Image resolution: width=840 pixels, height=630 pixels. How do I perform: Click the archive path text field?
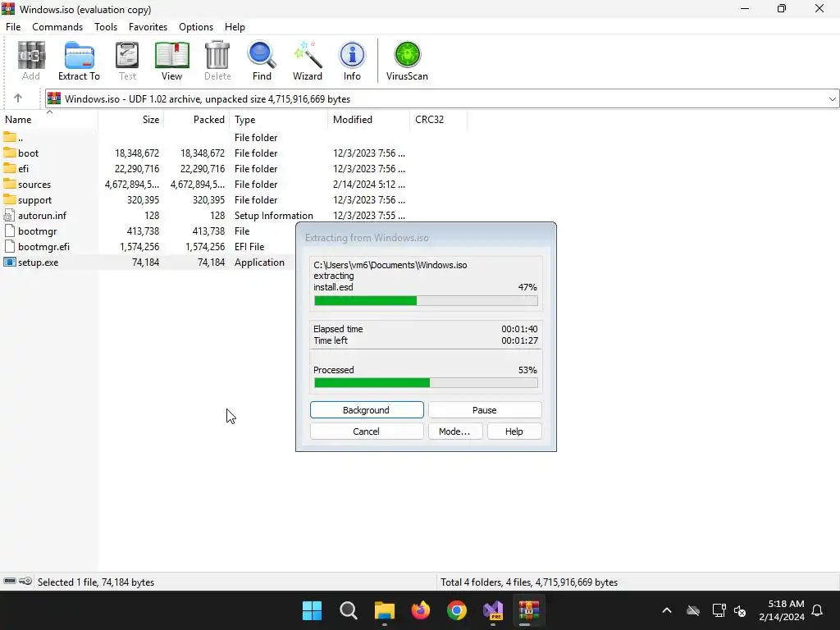pyautogui.click(x=442, y=98)
